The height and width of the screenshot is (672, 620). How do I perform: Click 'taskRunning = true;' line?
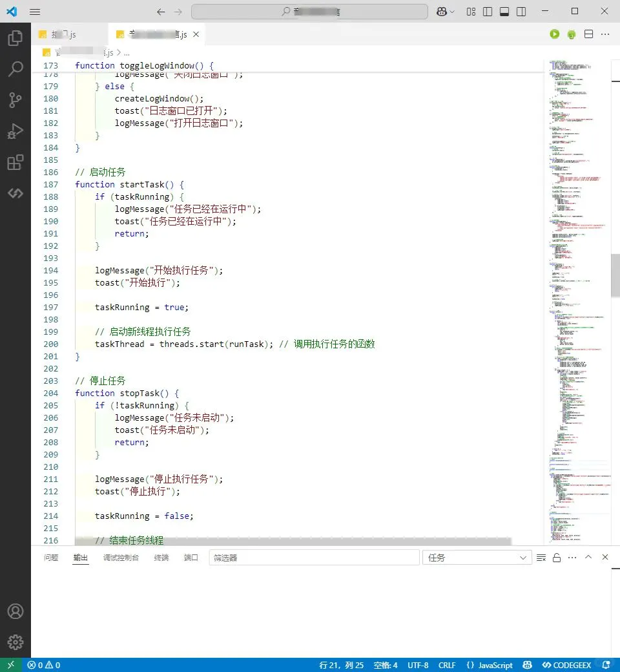point(141,308)
